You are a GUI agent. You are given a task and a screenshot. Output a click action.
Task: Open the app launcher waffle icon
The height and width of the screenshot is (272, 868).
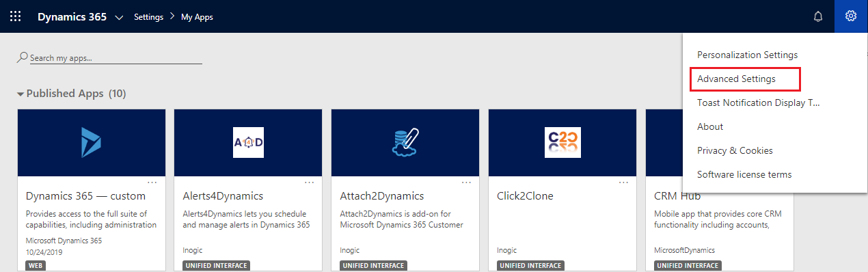[15, 16]
